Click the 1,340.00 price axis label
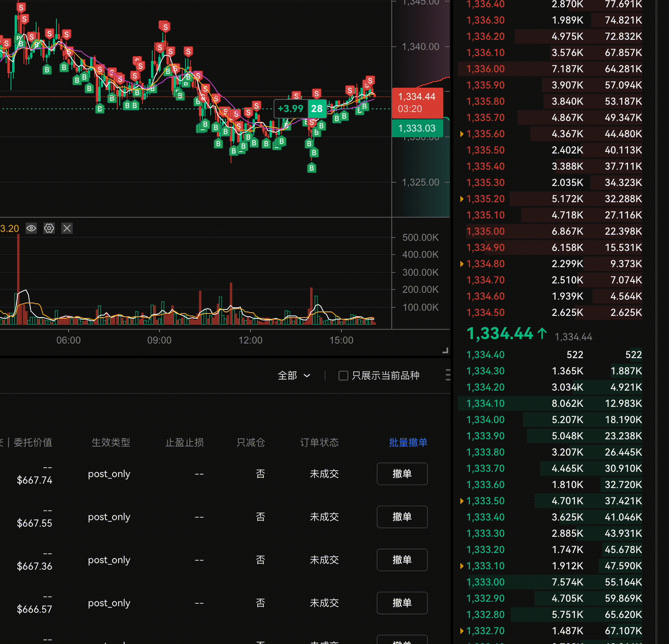 421,47
